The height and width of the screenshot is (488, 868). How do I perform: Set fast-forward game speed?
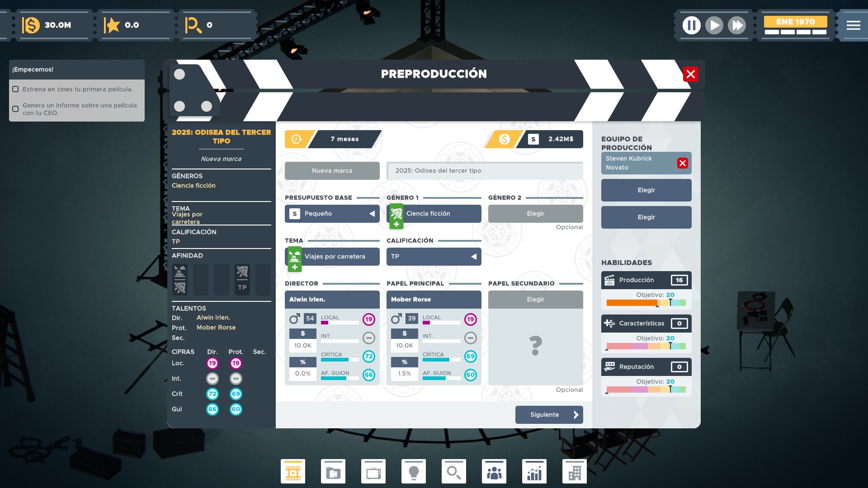tap(737, 25)
